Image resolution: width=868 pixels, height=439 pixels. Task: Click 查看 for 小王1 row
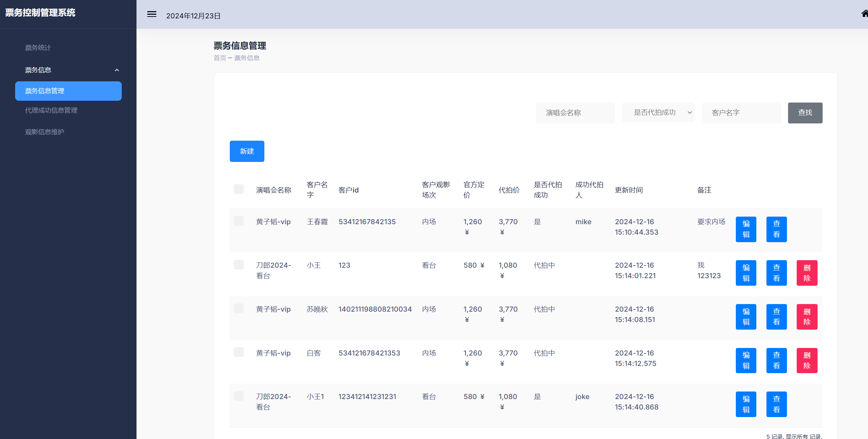(x=777, y=404)
